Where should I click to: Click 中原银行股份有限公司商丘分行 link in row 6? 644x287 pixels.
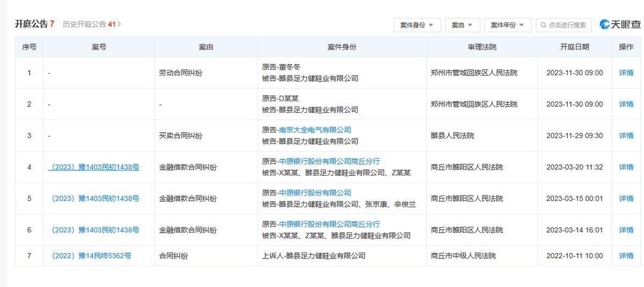click(x=330, y=224)
